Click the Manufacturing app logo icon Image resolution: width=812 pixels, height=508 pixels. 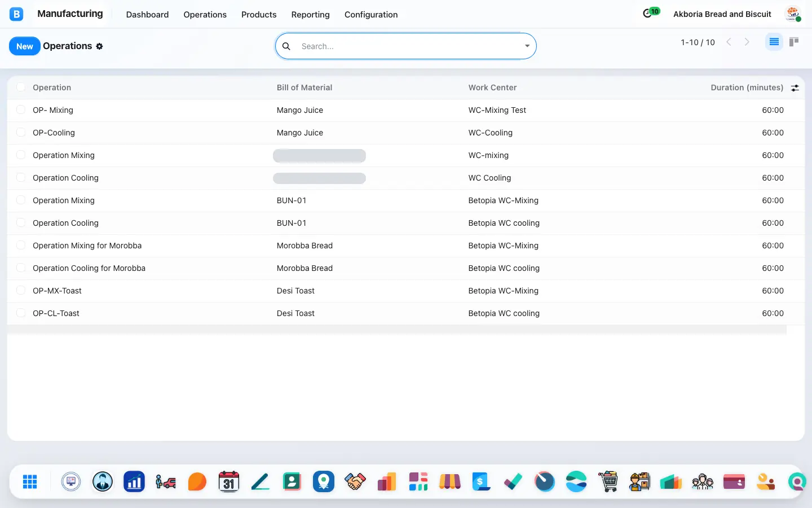[16, 14]
